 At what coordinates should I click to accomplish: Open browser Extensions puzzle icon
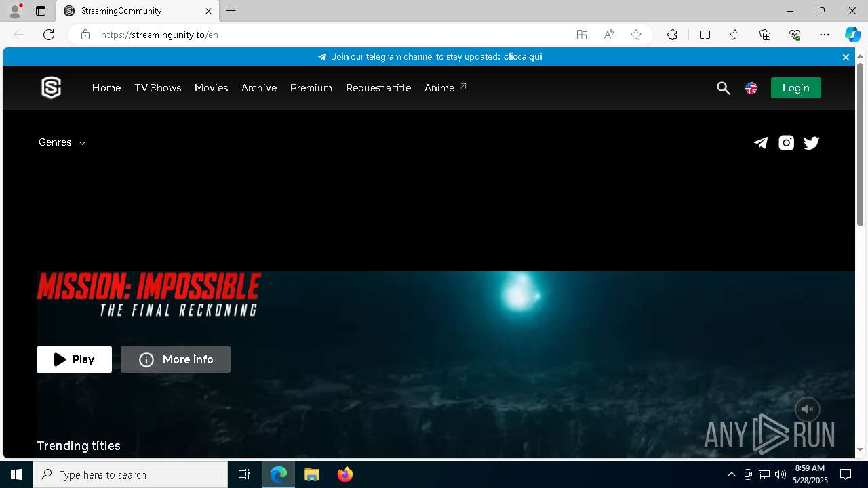[x=672, y=35]
